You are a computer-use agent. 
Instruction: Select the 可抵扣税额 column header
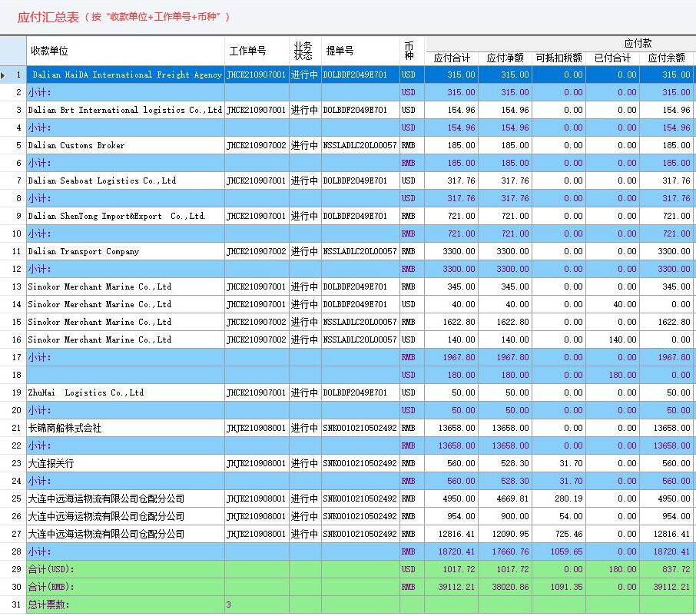tap(558, 58)
